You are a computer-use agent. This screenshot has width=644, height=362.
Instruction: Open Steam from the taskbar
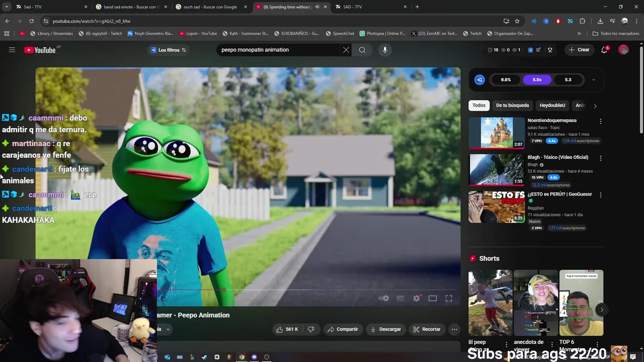click(x=204, y=357)
